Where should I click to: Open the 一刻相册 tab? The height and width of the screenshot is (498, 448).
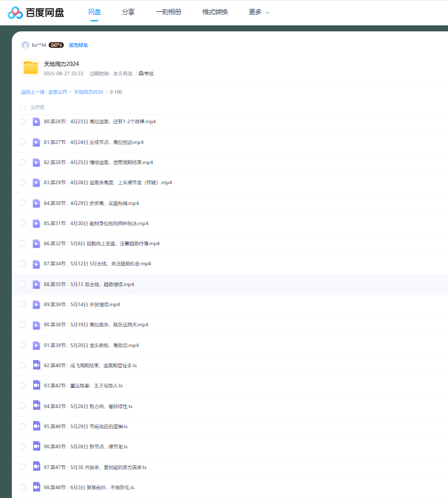[168, 12]
